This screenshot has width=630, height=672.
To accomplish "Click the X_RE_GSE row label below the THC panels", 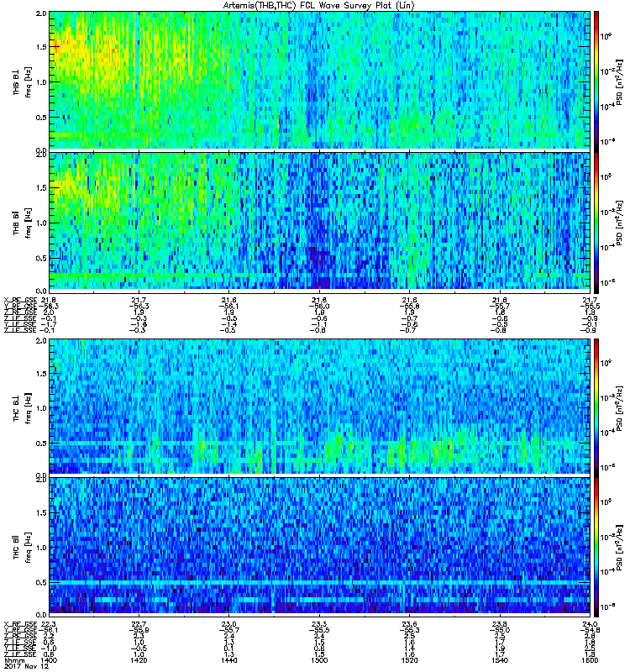I will (20, 623).
